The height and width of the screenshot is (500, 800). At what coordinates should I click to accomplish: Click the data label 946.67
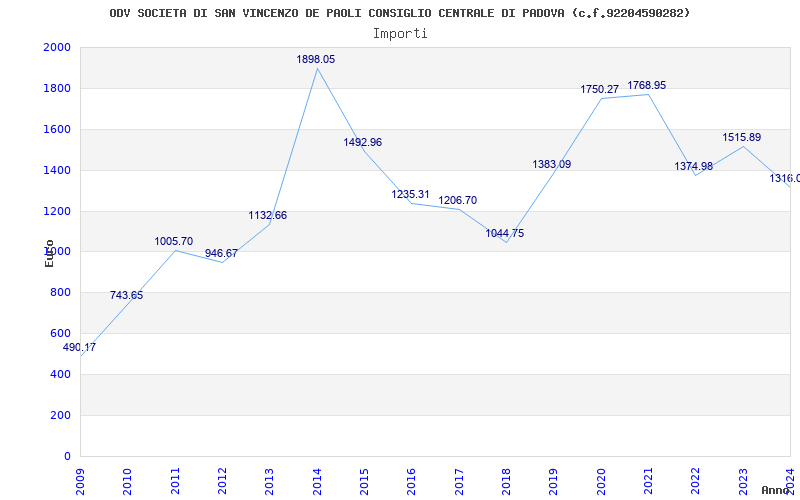coord(221,254)
